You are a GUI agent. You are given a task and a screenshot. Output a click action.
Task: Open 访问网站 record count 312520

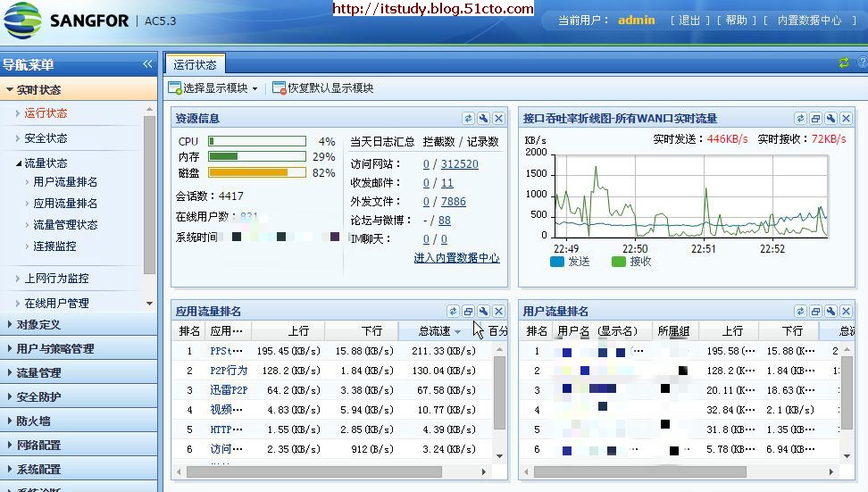tap(460, 164)
